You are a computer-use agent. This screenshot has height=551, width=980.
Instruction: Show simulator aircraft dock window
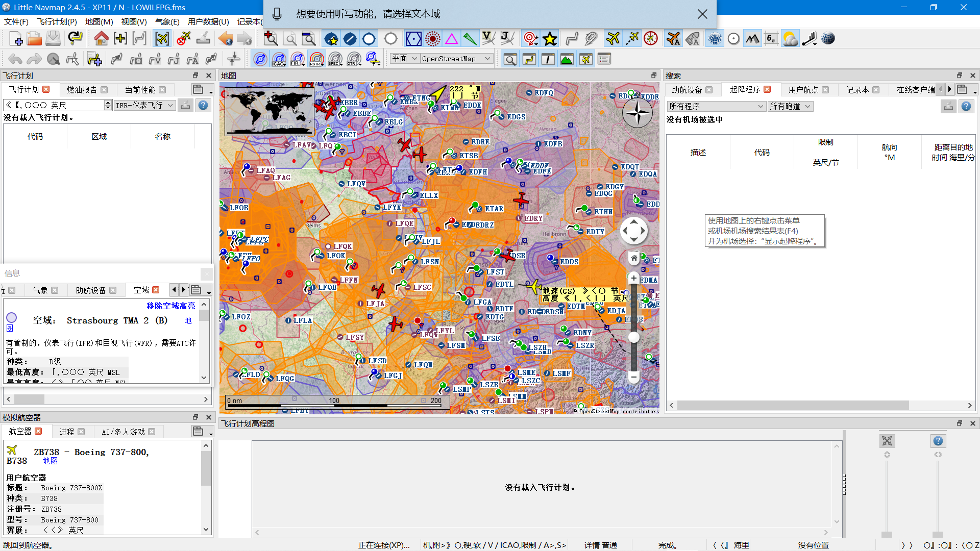coord(585,59)
